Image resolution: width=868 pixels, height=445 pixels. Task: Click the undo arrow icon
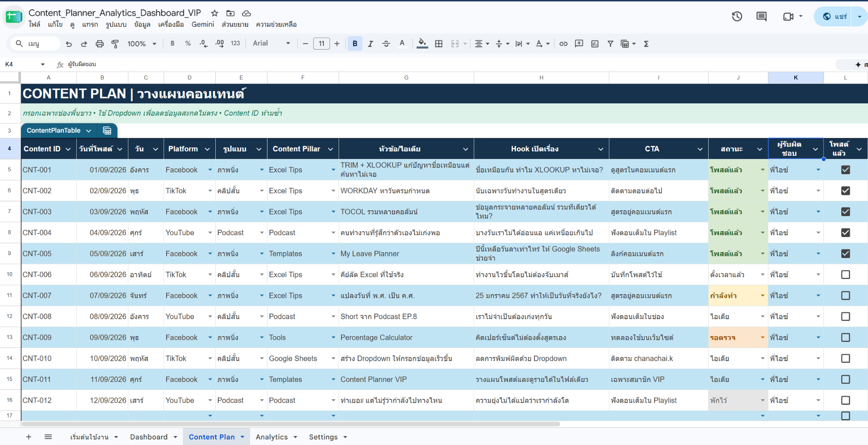pyautogui.click(x=69, y=44)
